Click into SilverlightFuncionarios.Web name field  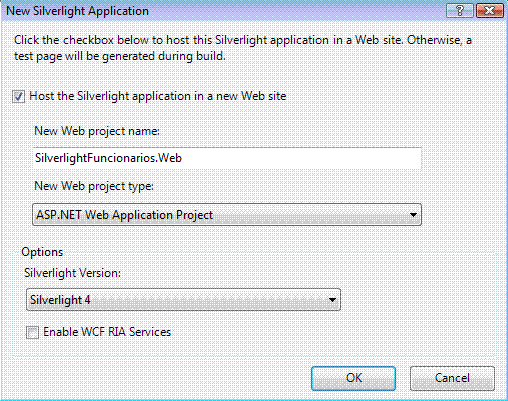coord(227,158)
